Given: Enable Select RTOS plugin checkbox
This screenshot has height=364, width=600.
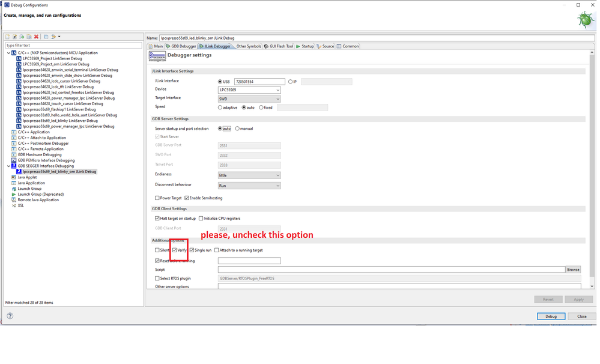Looking at the screenshot, I should coord(157,279).
